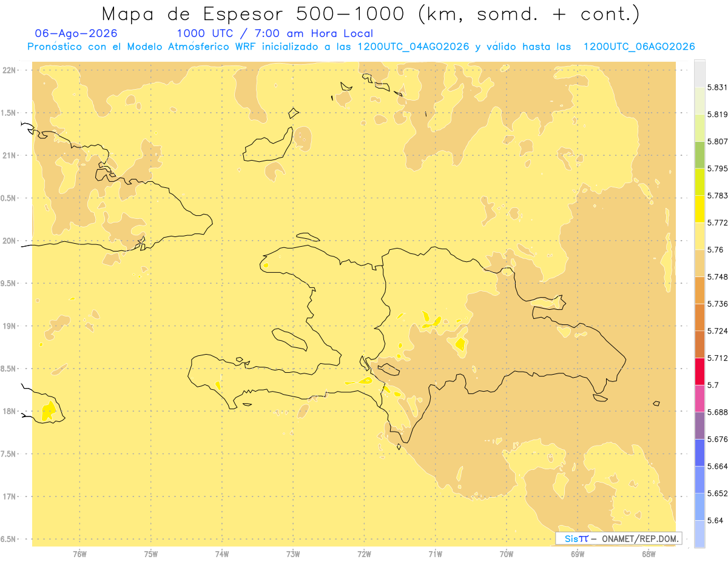Click the legend value '5.7'
The image size is (728, 562).
pos(713,385)
